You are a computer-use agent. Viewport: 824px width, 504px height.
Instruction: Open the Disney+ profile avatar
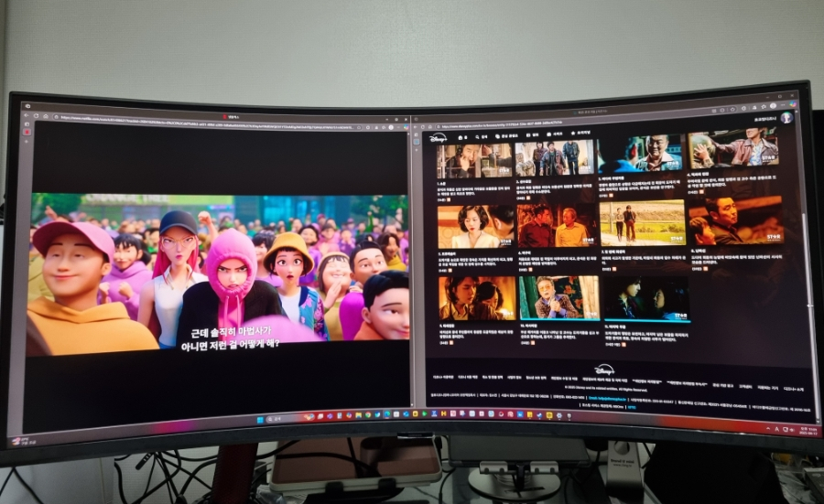(786, 117)
